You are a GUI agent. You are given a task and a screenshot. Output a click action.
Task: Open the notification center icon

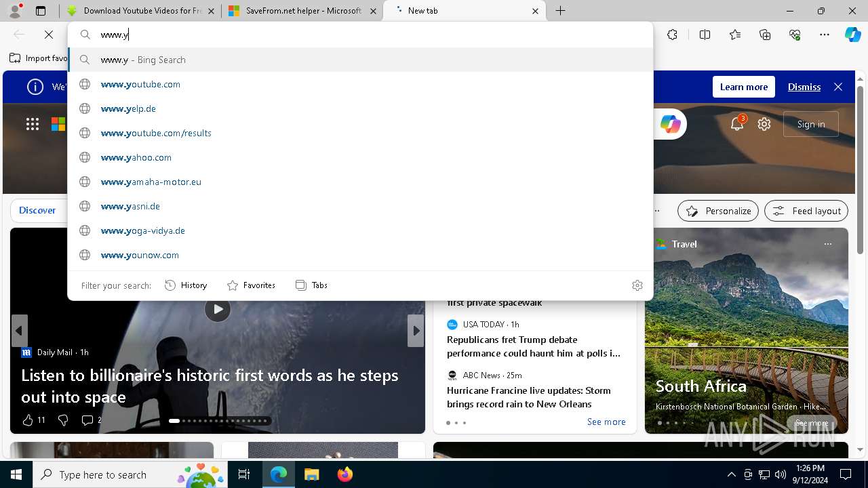tap(846, 474)
